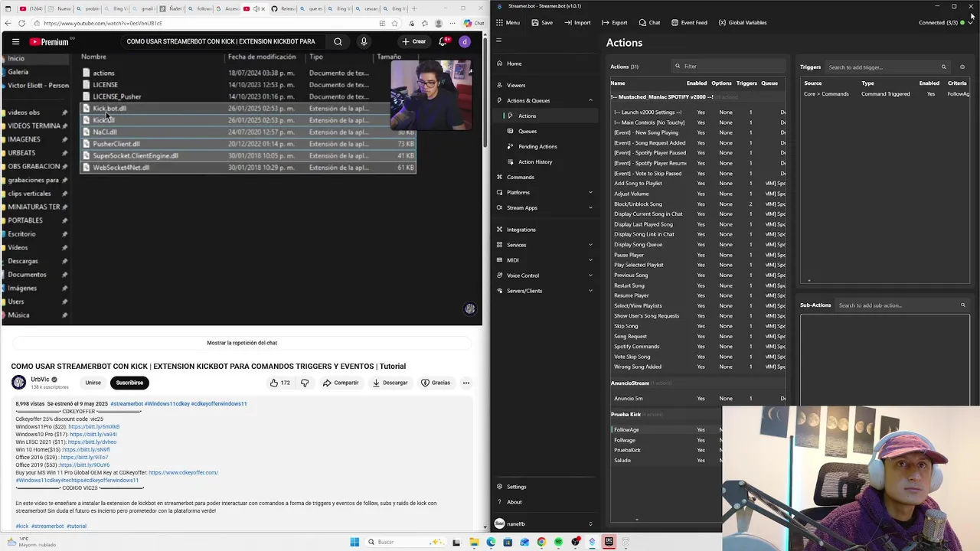Select the Core > Commands trigger row

pyautogui.click(x=886, y=94)
